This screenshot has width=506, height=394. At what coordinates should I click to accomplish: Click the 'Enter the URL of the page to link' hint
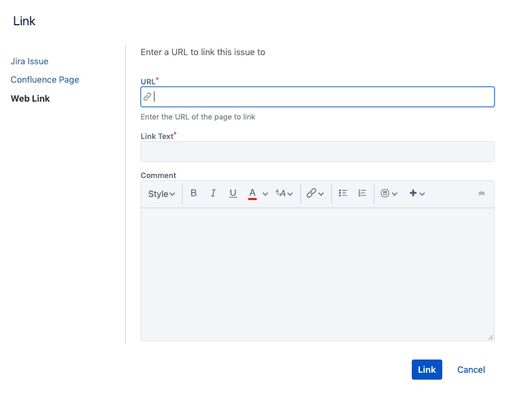(198, 117)
